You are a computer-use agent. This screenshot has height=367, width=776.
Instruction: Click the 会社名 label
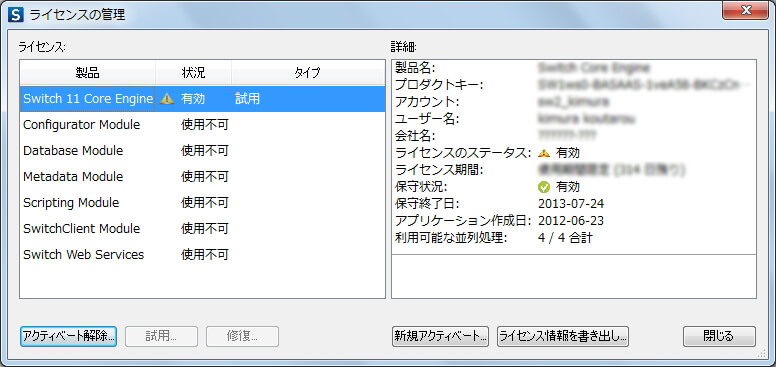pyautogui.click(x=415, y=136)
